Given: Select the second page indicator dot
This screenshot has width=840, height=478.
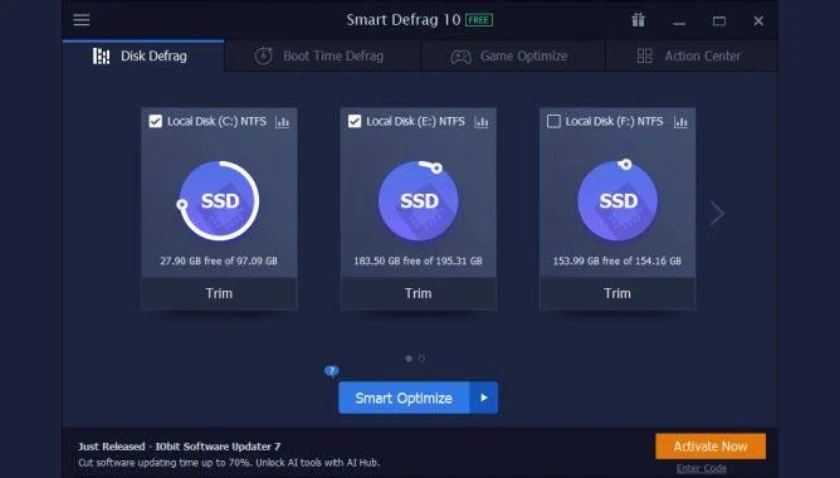Looking at the screenshot, I should (x=422, y=358).
